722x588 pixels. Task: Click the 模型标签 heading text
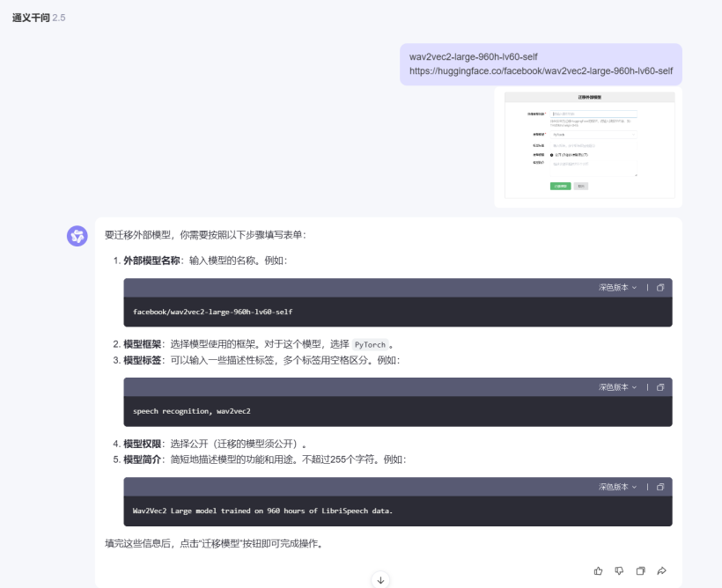(143, 360)
